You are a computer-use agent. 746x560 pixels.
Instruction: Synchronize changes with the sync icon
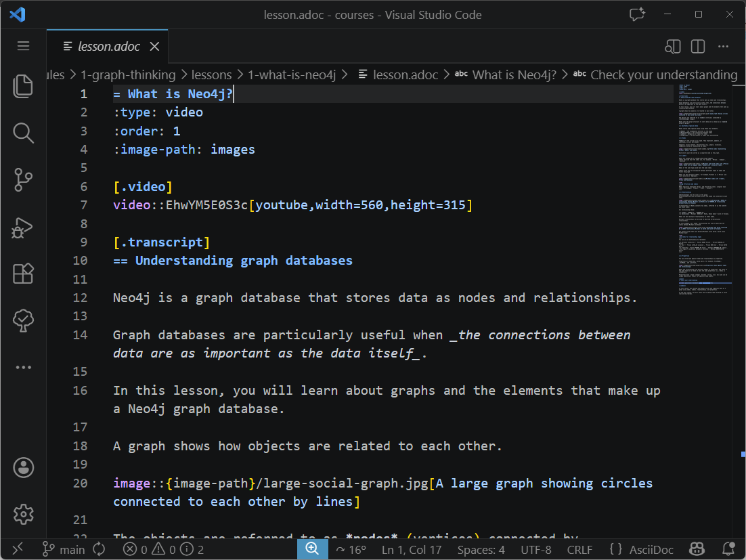99,550
